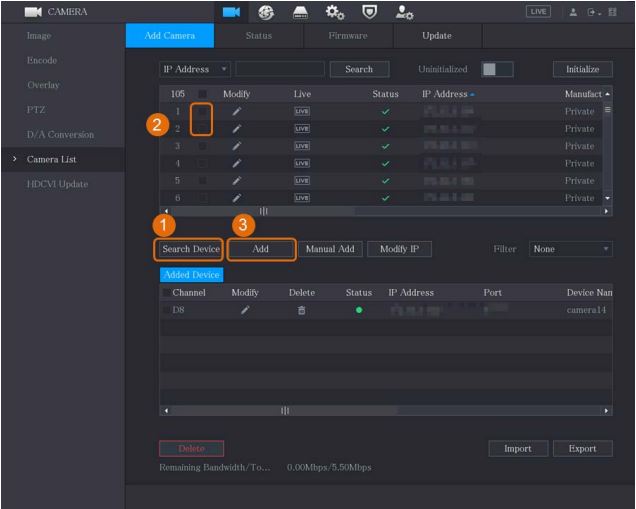
Task: Switch to the Add Camera tab
Action: coord(170,36)
